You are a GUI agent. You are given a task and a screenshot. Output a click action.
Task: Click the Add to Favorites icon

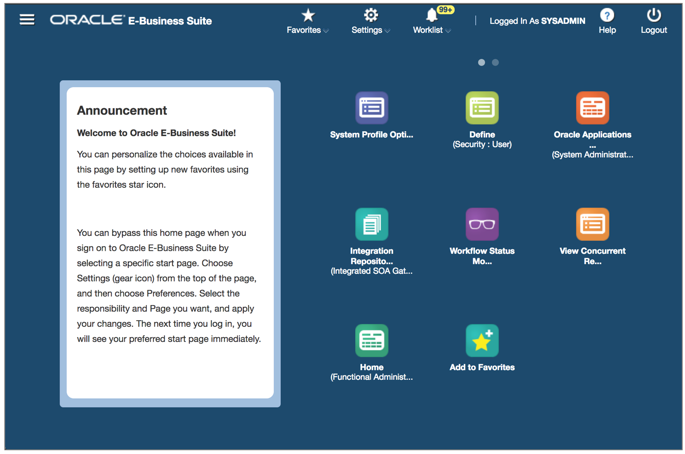pyautogui.click(x=482, y=341)
